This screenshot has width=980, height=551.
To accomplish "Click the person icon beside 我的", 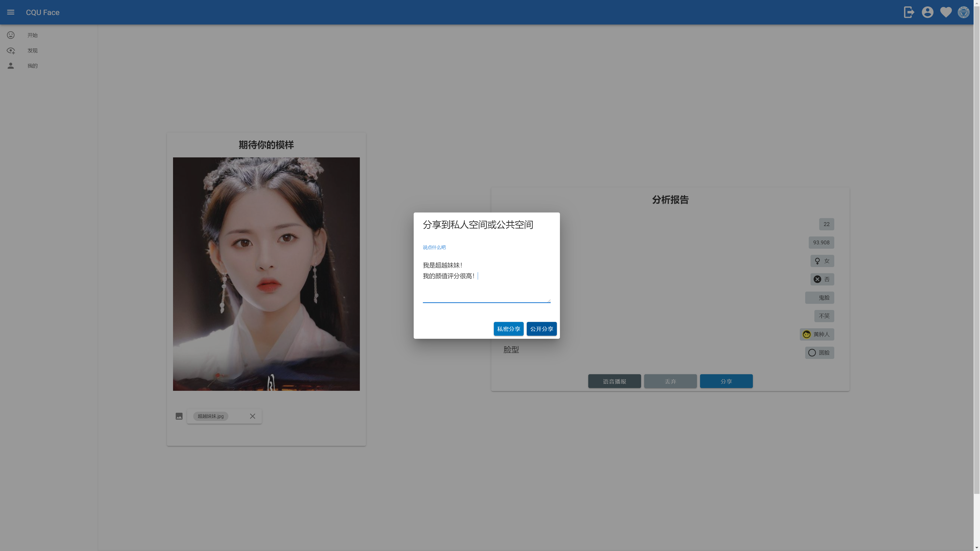I will tap(11, 65).
